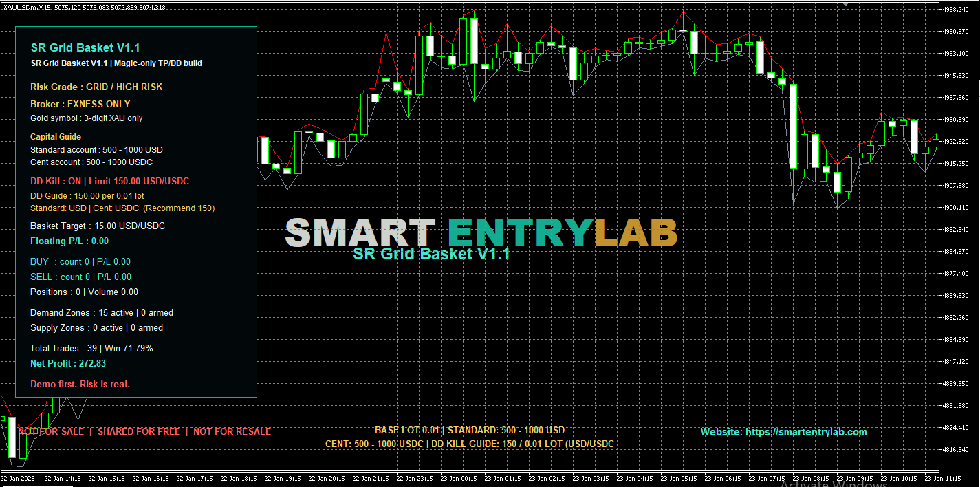The height and width of the screenshot is (487, 980).
Task: Click time axis label '22 Jan 17:15'
Action: pos(195,478)
